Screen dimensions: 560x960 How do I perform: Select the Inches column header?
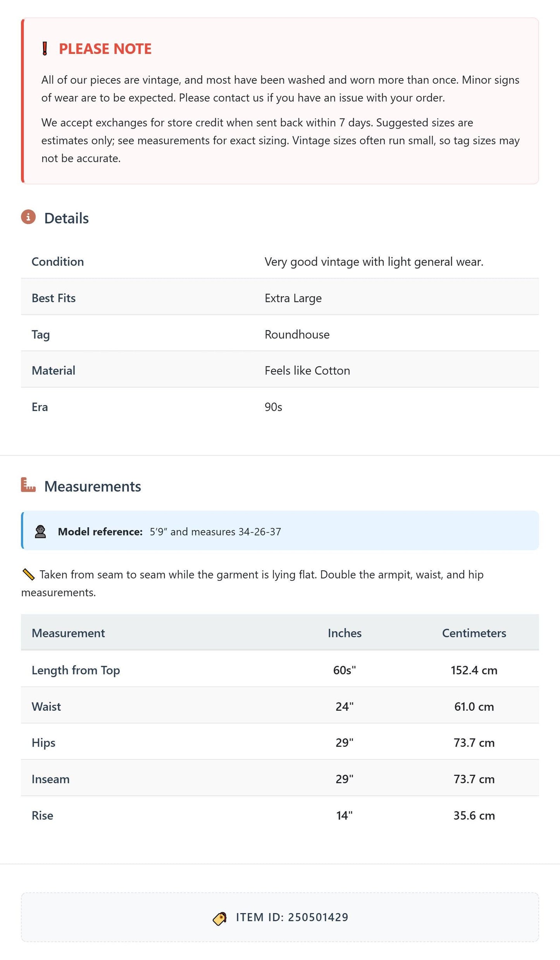coord(345,633)
